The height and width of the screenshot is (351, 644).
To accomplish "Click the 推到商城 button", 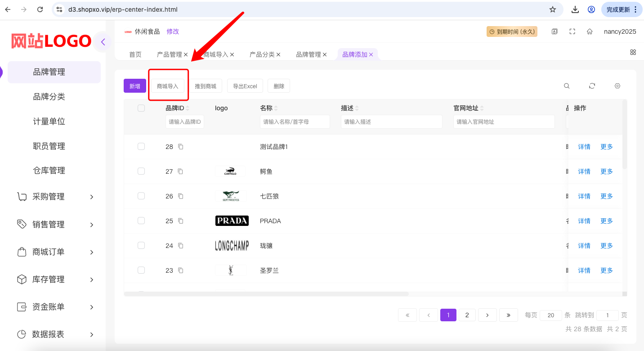I will (x=206, y=86).
